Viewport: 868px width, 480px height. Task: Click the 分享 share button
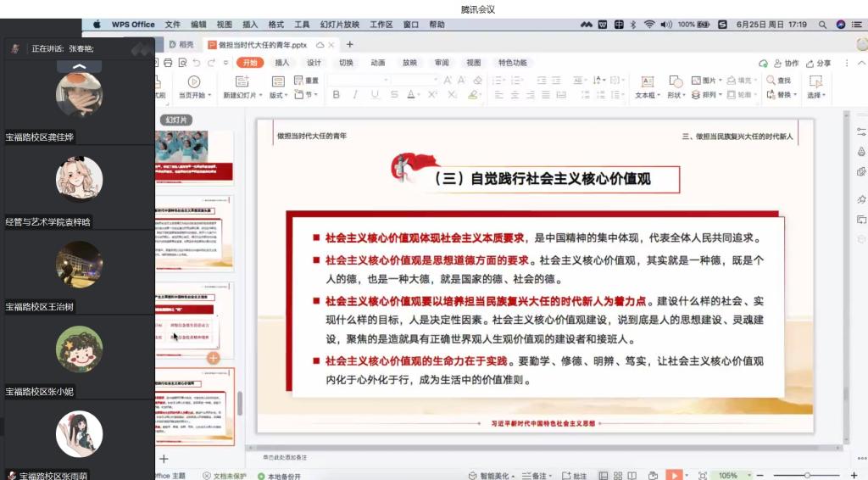[x=818, y=63]
